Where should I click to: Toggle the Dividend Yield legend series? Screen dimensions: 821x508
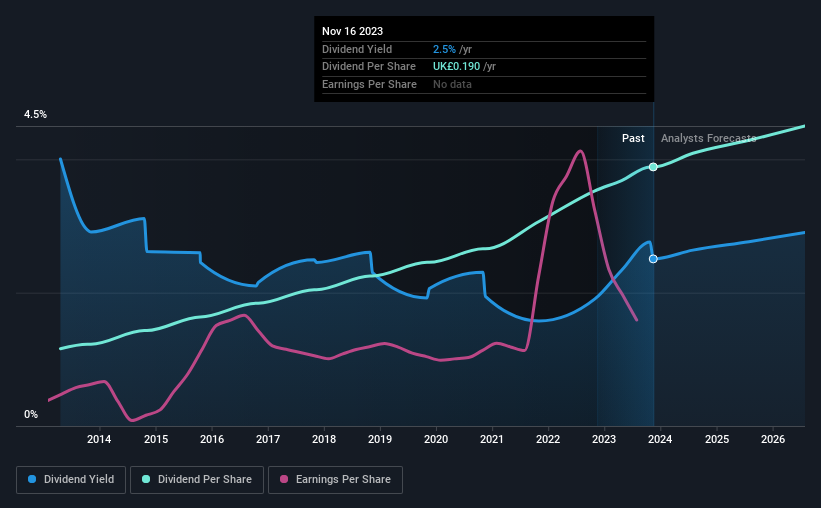point(71,479)
